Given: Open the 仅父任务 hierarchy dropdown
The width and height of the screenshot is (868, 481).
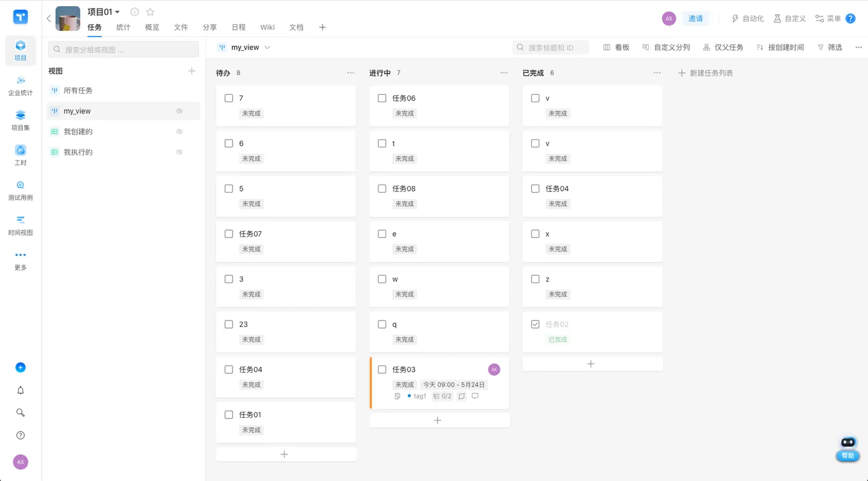Looking at the screenshot, I should (x=723, y=47).
